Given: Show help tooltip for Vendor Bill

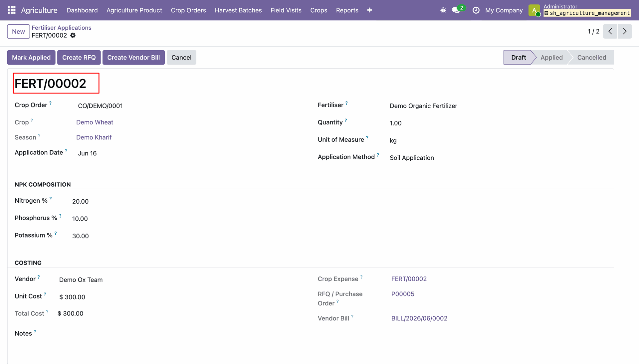Looking at the screenshot, I should coord(352,316).
